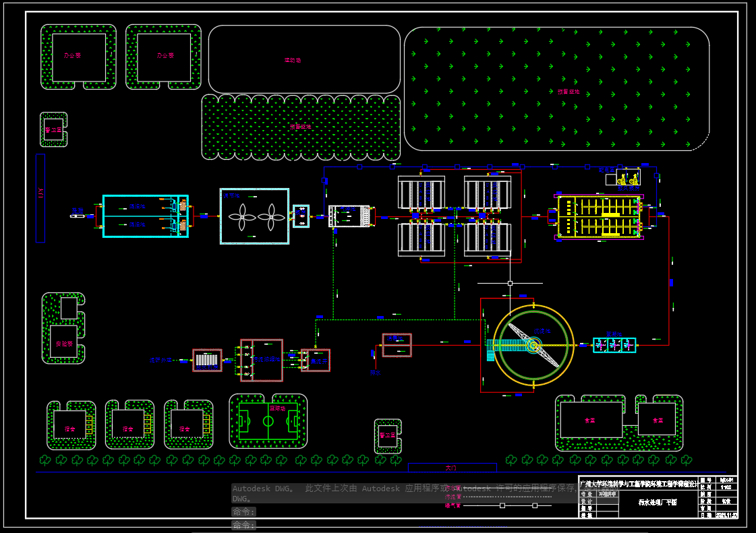Select the dormitory label nearest the soccer field

pyautogui.click(x=185, y=429)
